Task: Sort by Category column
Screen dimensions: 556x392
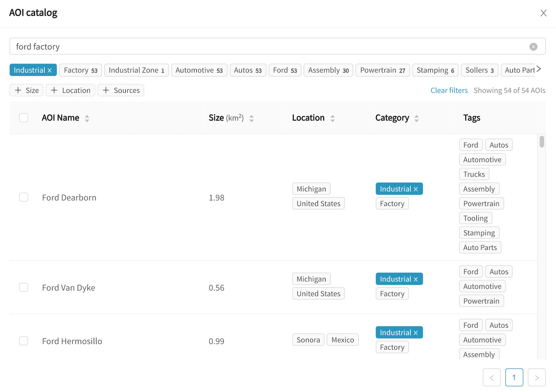Action: 417,118
